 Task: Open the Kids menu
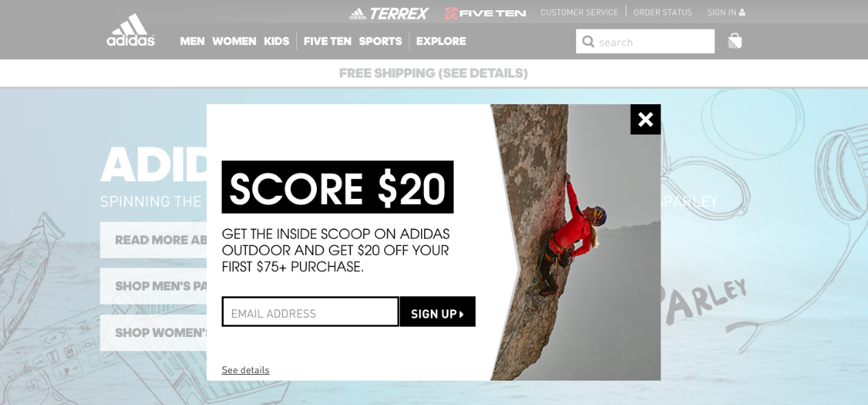click(277, 41)
